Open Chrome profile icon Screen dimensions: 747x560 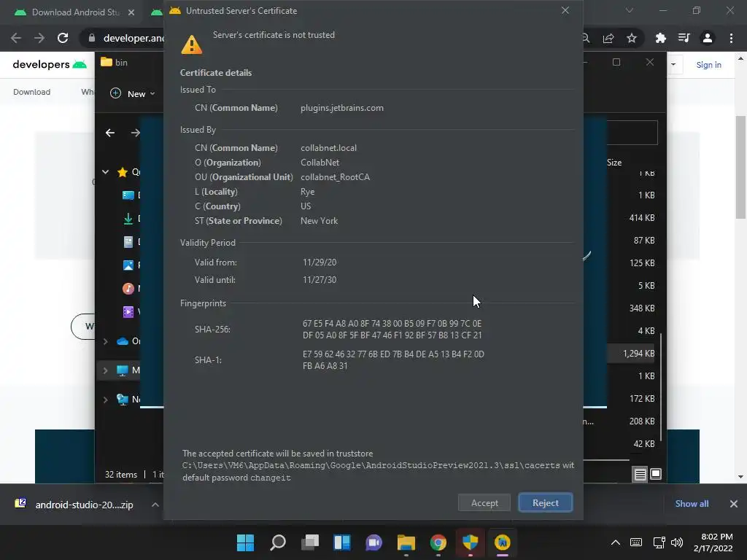[707, 38]
